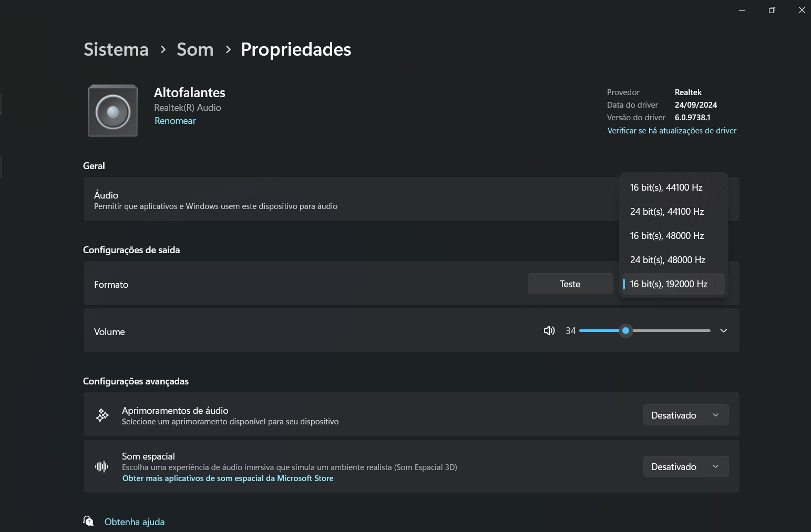The width and height of the screenshot is (811, 532).
Task: Choose 24 bit(s), 48000 Hz option
Action: 673,260
